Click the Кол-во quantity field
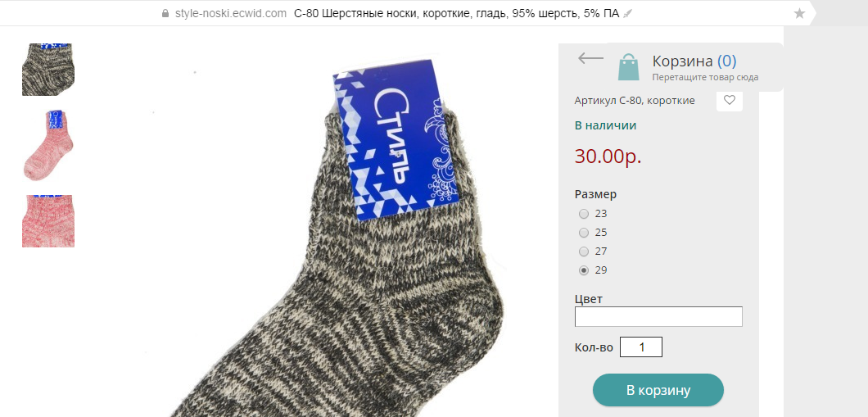Screen dimensions: 868x417 pos(641,347)
